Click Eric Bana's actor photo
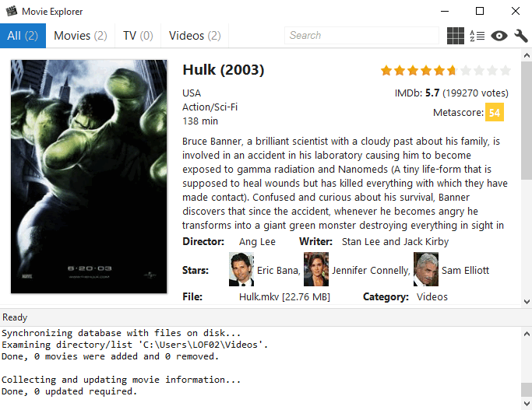532x410 pixels. click(x=241, y=269)
